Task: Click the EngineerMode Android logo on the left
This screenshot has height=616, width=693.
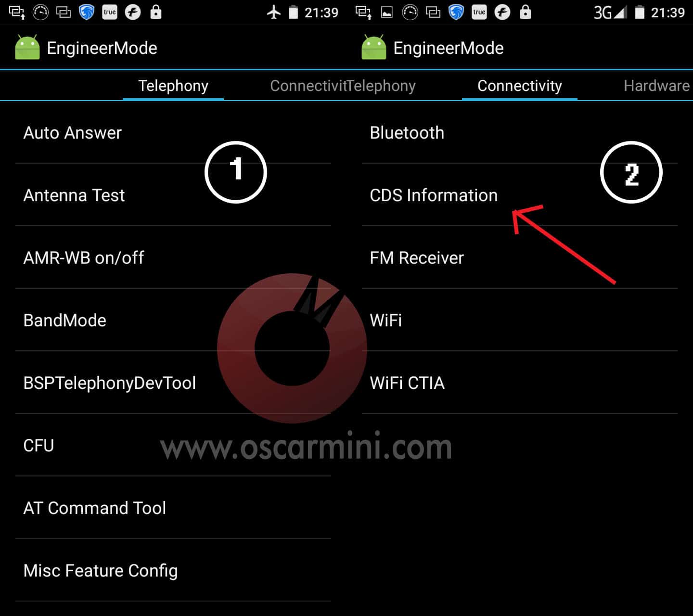Action: pyautogui.click(x=27, y=47)
